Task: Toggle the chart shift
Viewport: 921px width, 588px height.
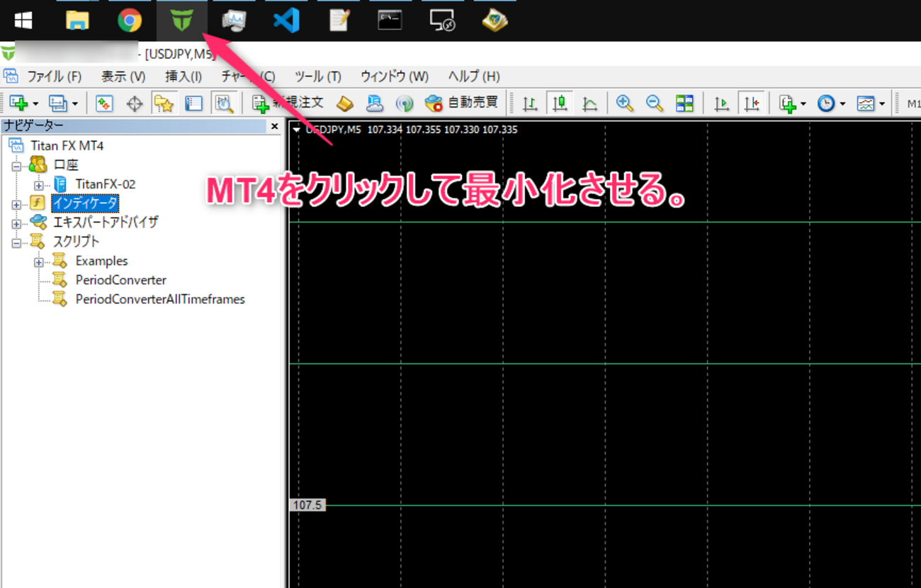Action: [x=752, y=103]
